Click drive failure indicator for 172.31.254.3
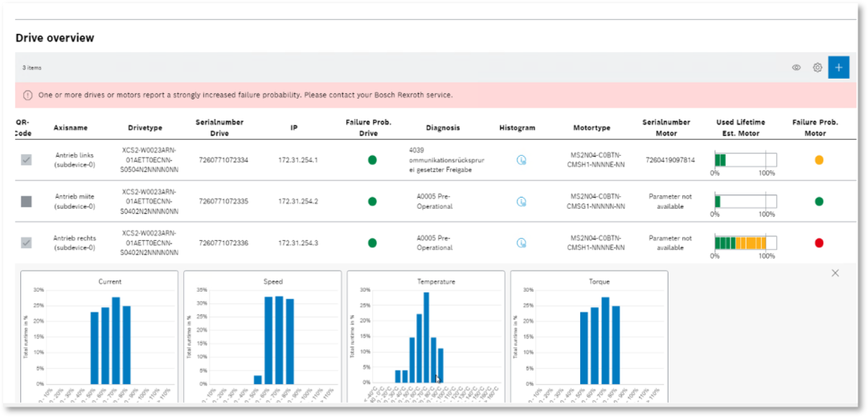868x417 pixels. coord(372,243)
